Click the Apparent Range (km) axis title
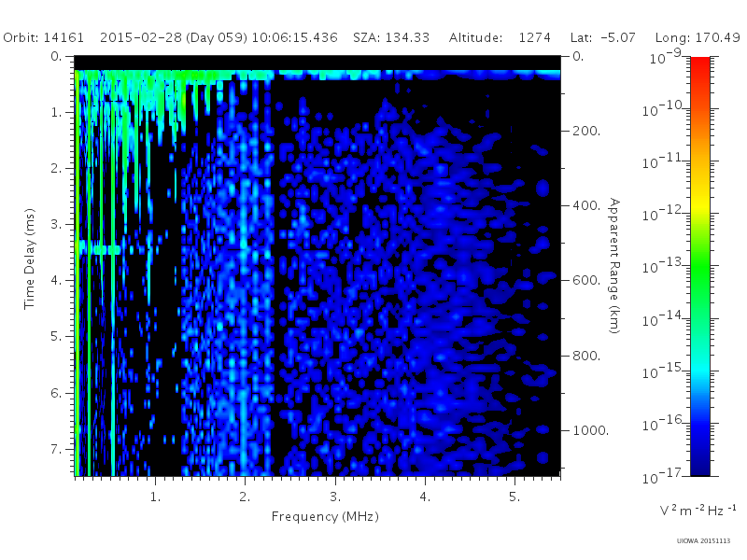Image resolution: width=747 pixels, height=560 pixels. point(614,266)
